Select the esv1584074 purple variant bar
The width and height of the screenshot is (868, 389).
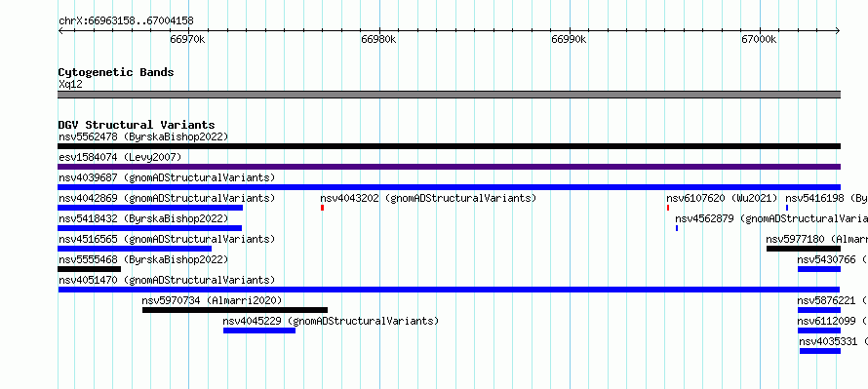[449, 167]
